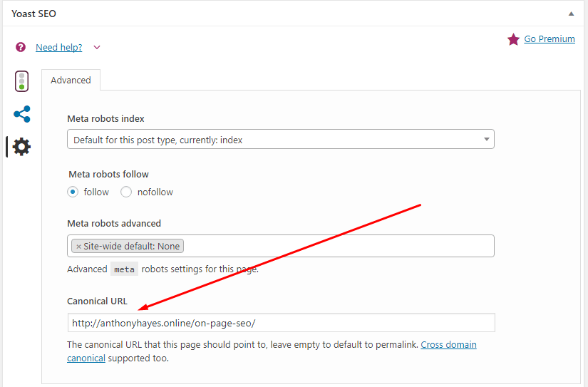Viewport: 588px width, 387px height.
Task: Click the meta code snippet text
Action: [124, 269]
